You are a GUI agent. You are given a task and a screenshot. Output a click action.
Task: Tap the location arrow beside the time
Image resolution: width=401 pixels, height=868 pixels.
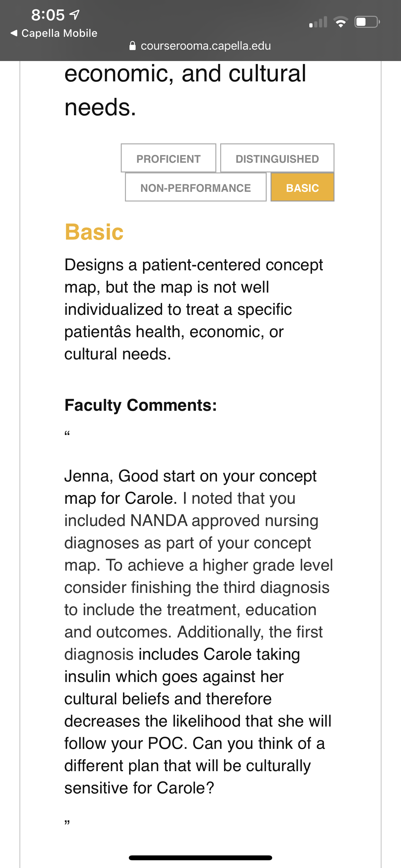[75, 15]
